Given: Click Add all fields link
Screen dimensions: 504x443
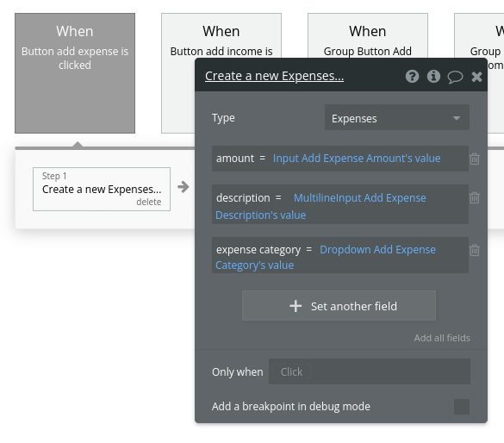Looking at the screenshot, I should click(x=442, y=338).
